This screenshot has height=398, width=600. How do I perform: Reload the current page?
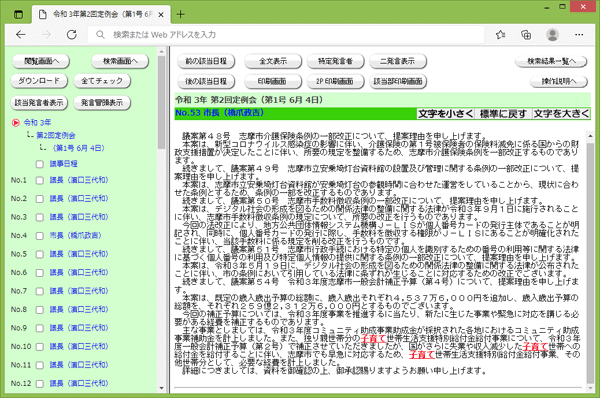(72, 35)
